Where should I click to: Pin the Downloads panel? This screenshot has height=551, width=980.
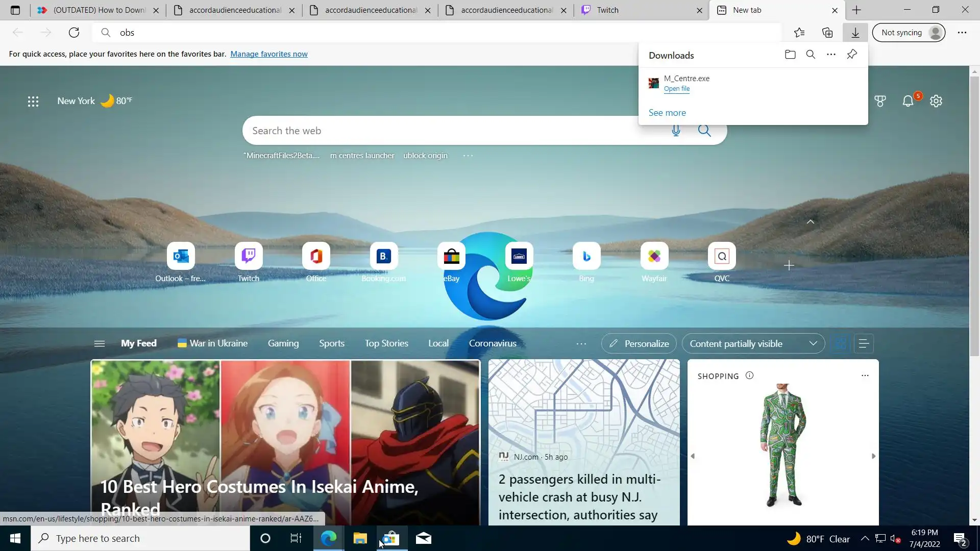[852, 55]
